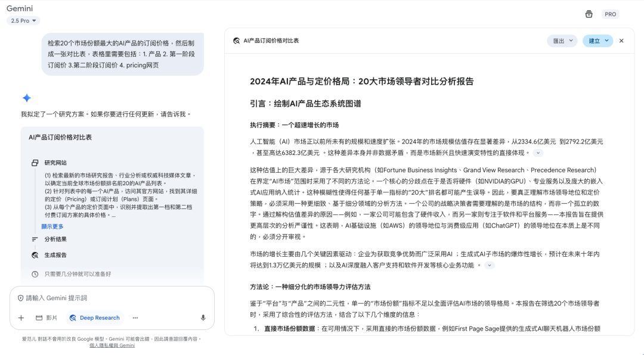Image resolution: width=644 pixels, height=355 pixels.
Task: Click the AI产品订阅价格对比表 card title
Action: [60, 138]
